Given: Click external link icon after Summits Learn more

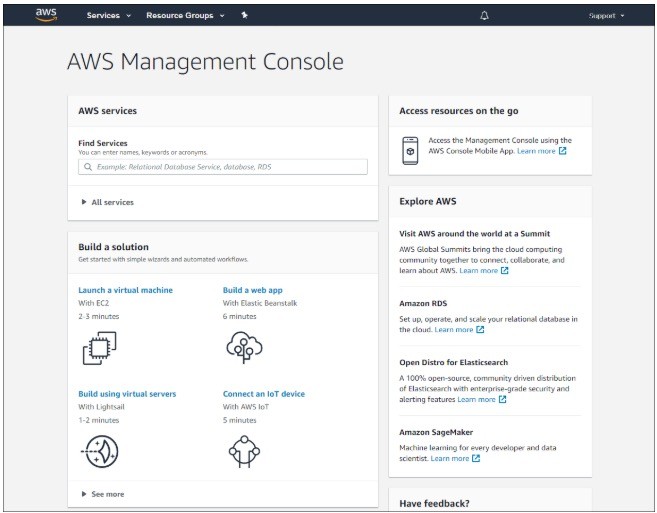Looking at the screenshot, I should 505,270.
